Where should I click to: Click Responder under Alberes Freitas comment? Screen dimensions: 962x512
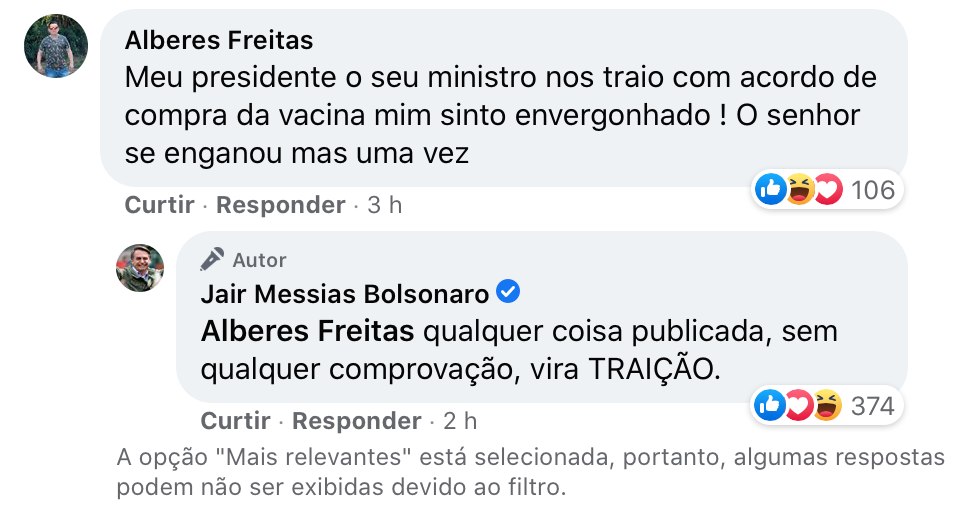point(281,205)
